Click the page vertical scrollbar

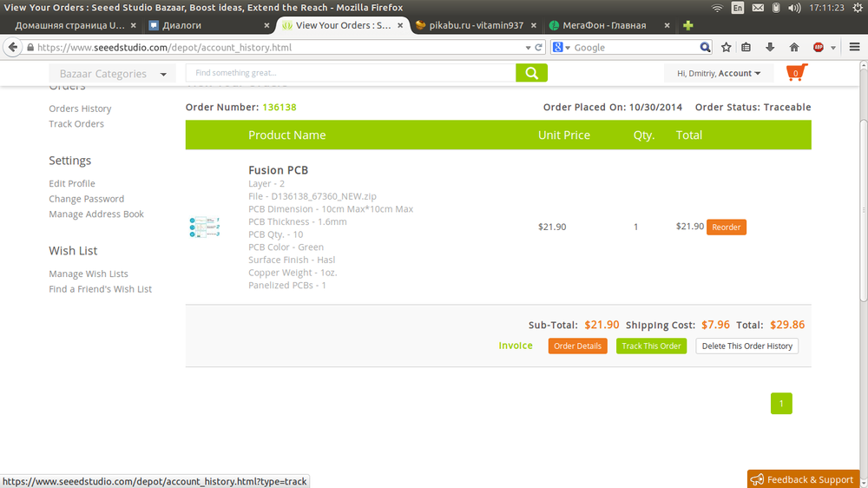(x=864, y=210)
